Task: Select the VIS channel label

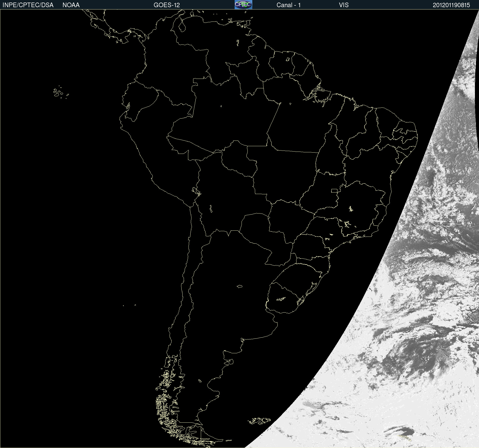Action: pyautogui.click(x=344, y=5)
